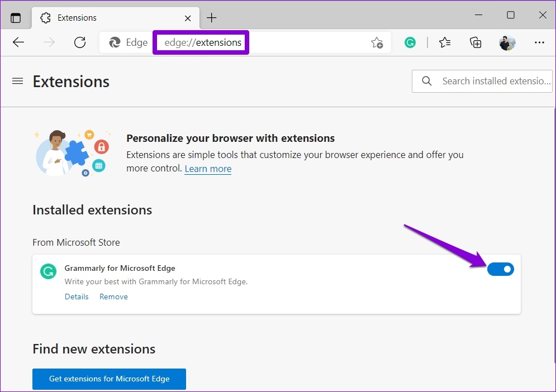The width and height of the screenshot is (556, 392).
Task: Open the tab actions menu icon
Action: point(16,17)
